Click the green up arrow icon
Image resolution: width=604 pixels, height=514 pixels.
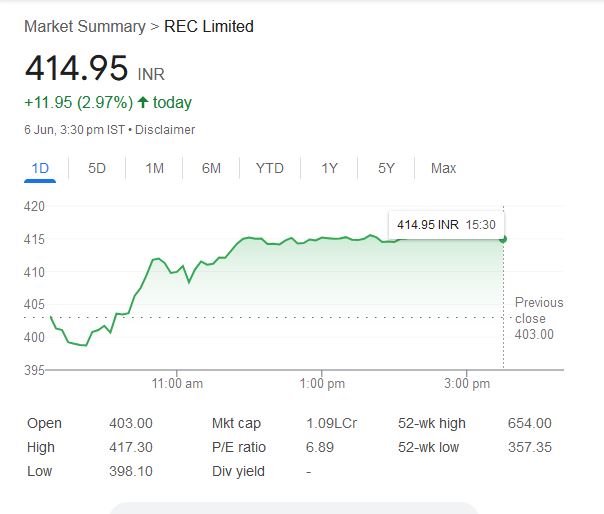click(143, 102)
